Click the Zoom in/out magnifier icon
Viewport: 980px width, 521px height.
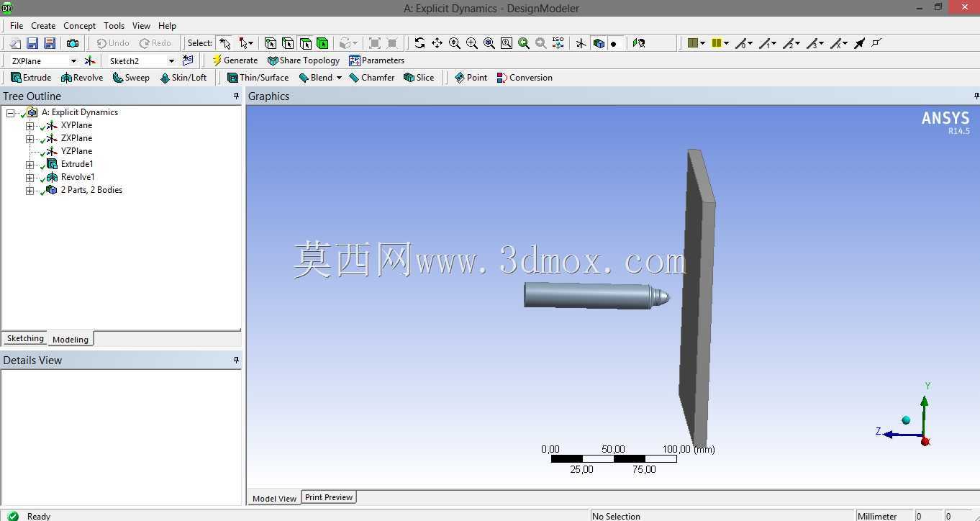tap(455, 43)
